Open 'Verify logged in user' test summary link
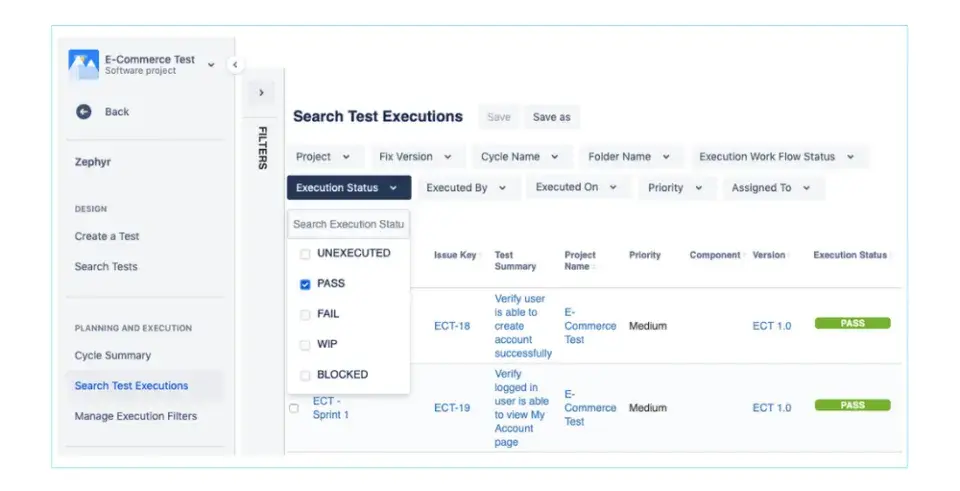Screen dimensions: 960x491 pyautogui.click(x=522, y=408)
